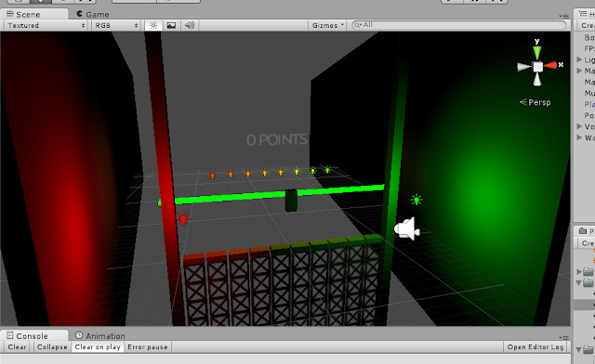Switch to the Game tab
The image size is (595, 364).
tap(93, 15)
